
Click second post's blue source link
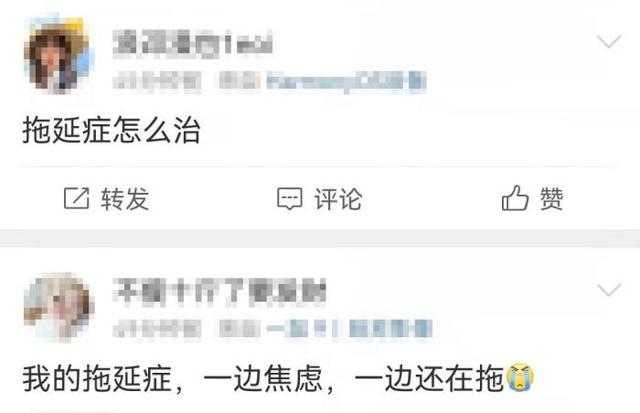(349, 329)
